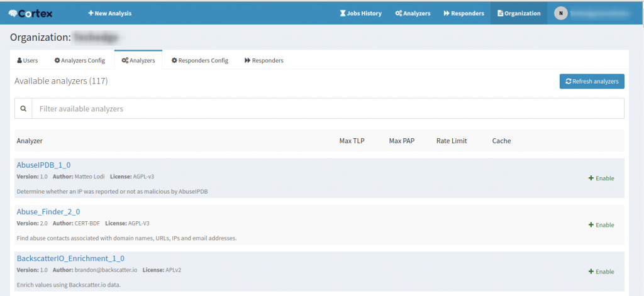
Task: Click the Rate Limit column header
Action: pos(452,141)
